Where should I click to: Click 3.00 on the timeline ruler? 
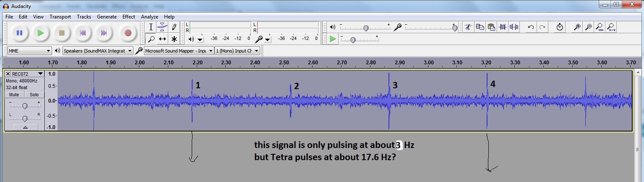pyautogui.click(x=428, y=63)
